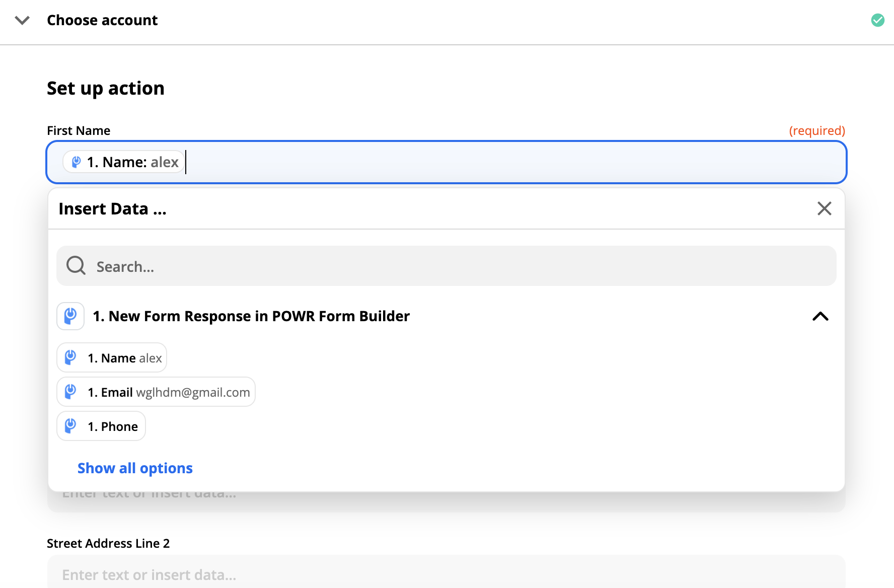
Task: Click POWR icon beside Phone option
Action: pos(70,426)
